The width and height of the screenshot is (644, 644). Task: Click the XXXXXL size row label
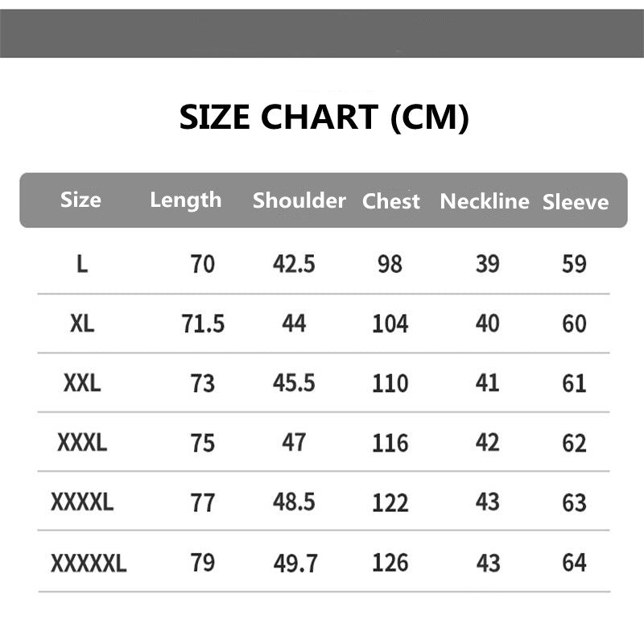click(89, 563)
